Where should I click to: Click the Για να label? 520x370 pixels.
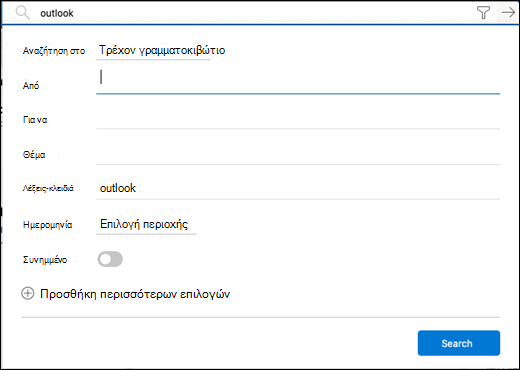(x=35, y=120)
